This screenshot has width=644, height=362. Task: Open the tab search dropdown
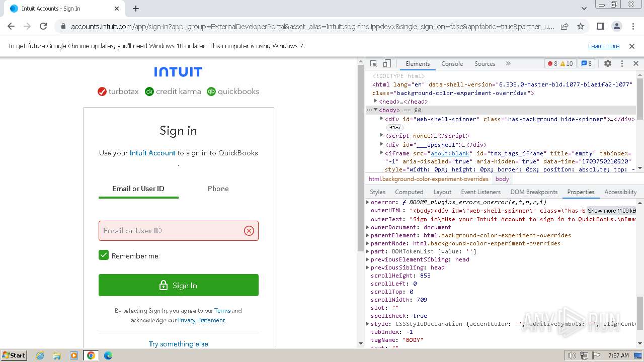tap(584, 9)
